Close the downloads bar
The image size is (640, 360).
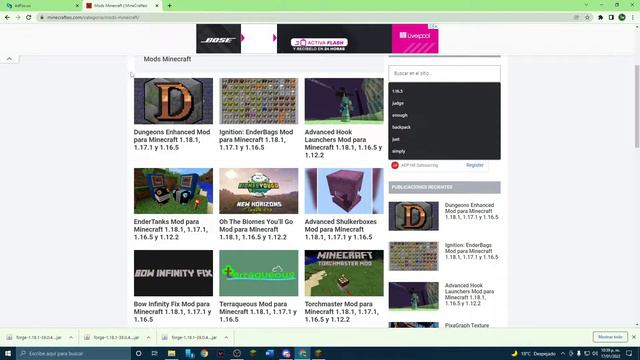pos(634,337)
